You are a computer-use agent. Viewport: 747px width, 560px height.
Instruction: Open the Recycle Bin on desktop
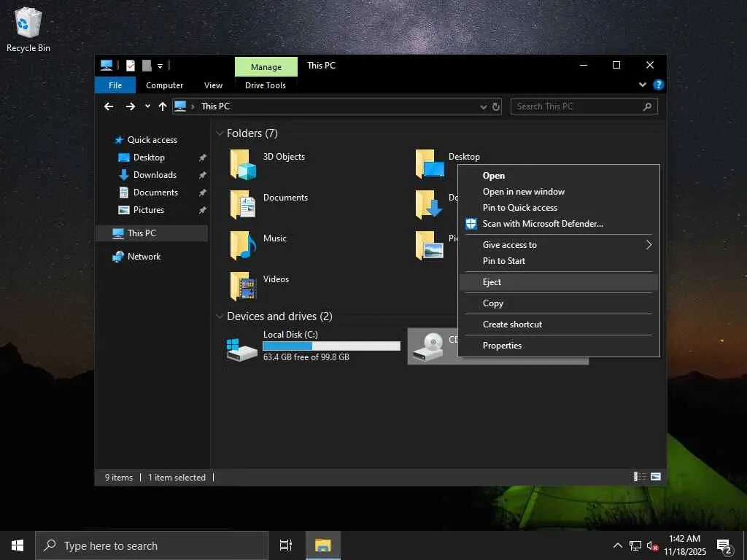[28, 23]
